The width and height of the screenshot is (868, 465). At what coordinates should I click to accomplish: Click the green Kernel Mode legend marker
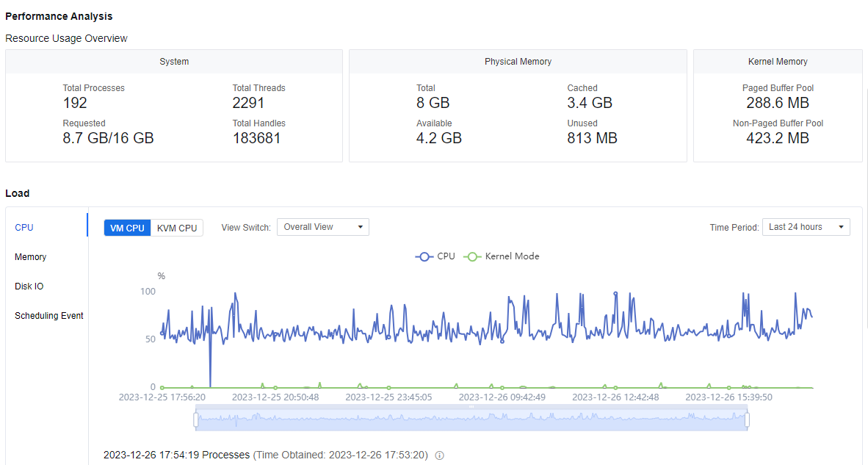click(x=472, y=256)
